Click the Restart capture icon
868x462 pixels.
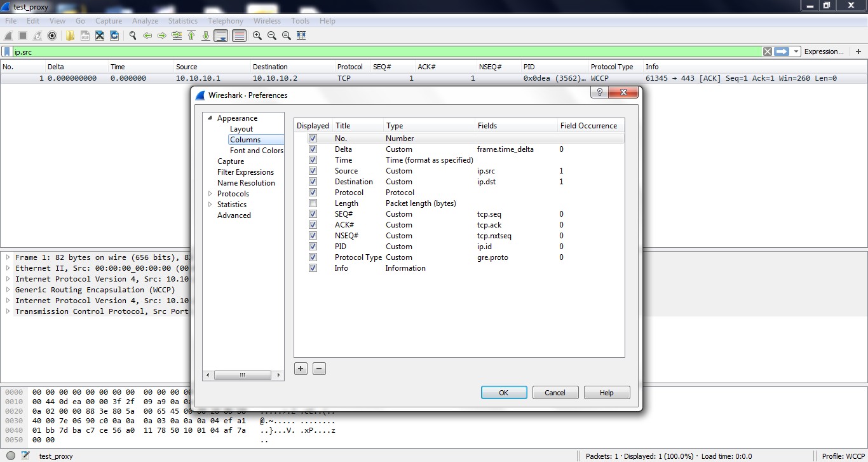[37, 36]
